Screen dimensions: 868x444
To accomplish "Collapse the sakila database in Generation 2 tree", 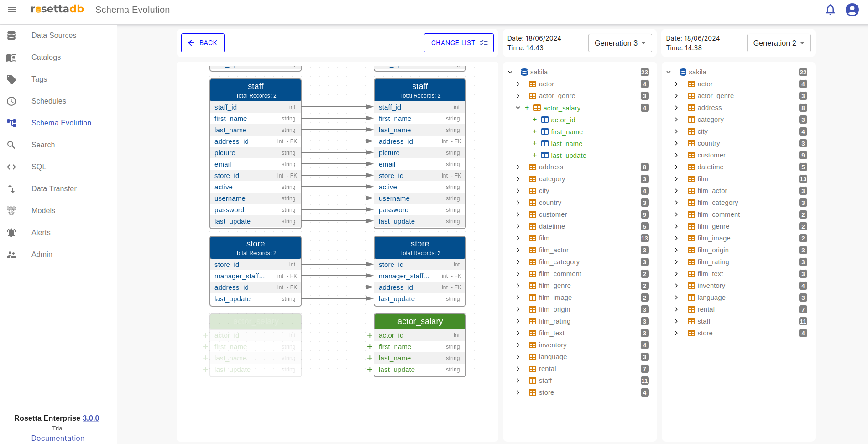I will pos(669,72).
